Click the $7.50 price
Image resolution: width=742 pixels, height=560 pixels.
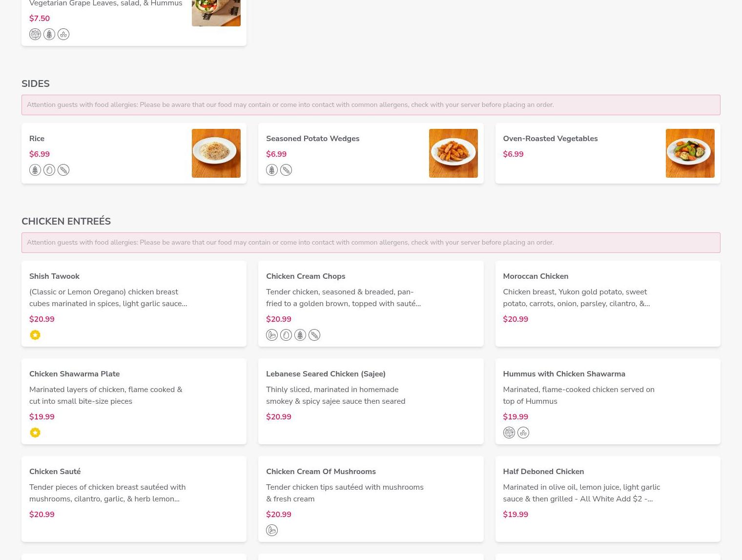pyautogui.click(x=40, y=19)
